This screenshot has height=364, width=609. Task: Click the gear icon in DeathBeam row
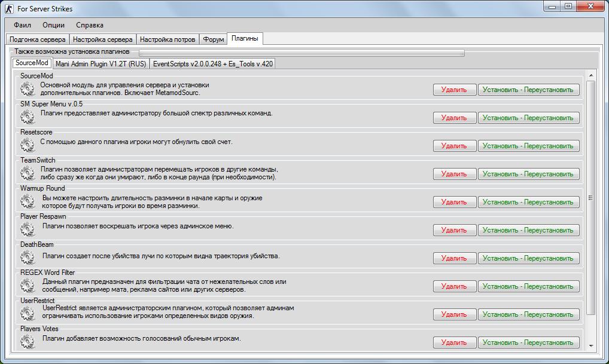tap(28, 257)
